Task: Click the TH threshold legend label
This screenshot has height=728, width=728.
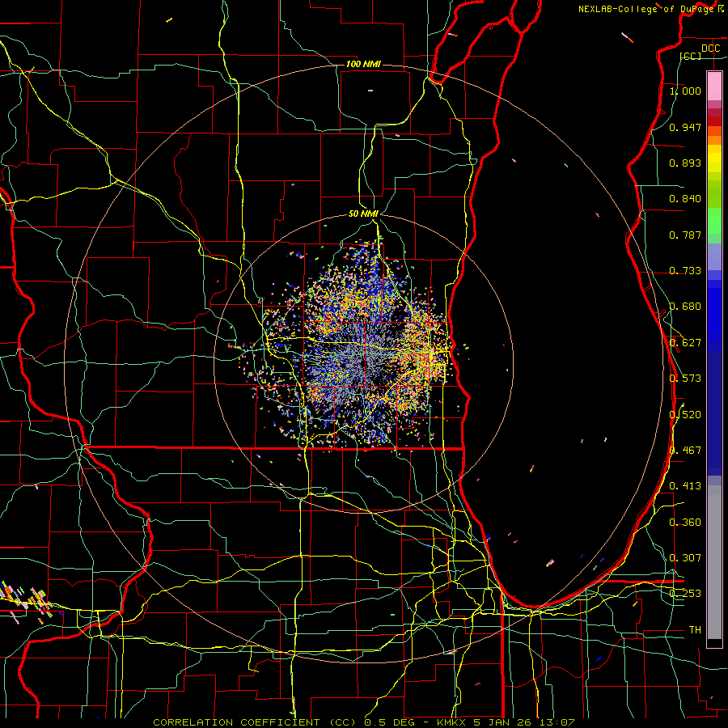Action: coord(695,630)
